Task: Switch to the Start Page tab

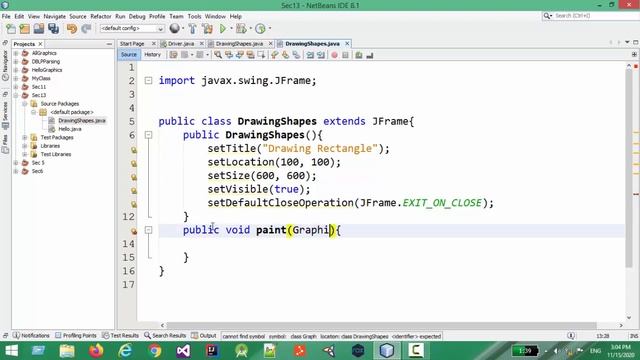Action: [x=132, y=44]
